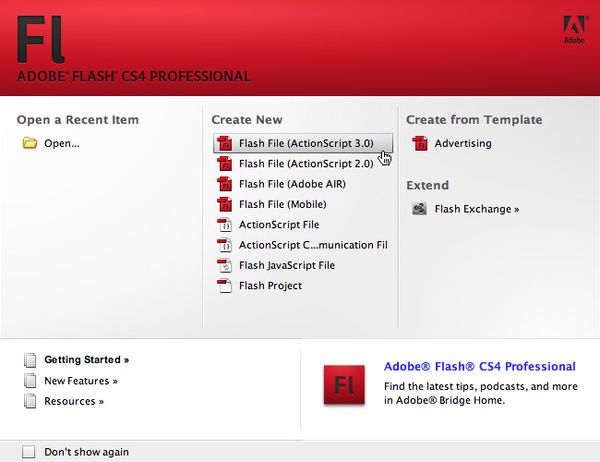Viewport: 600px width, 462px height.
Task: Open the Resources link
Action: point(74,402)
